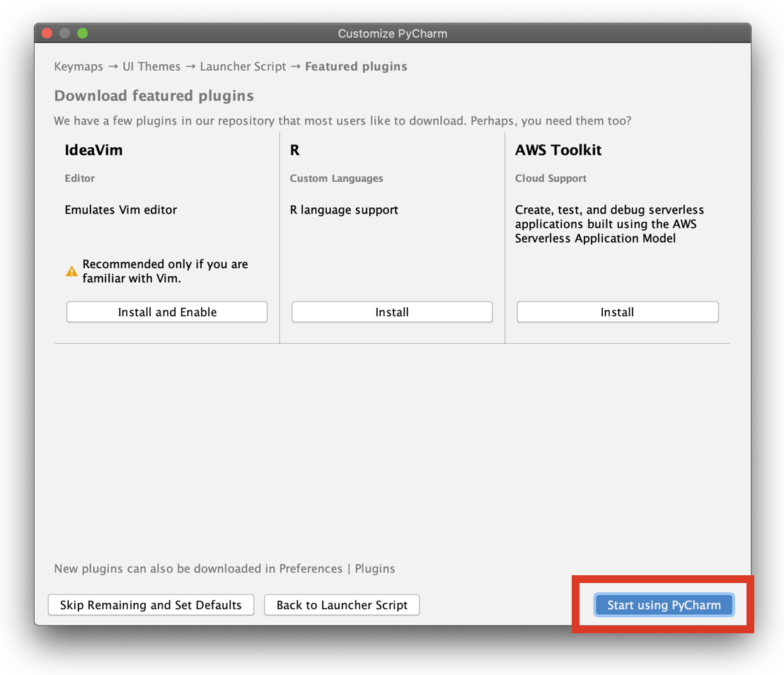The image size is (784, 675).
Task: Install the AWS Toolkit plugin
Action: click(x=617, y=312)
